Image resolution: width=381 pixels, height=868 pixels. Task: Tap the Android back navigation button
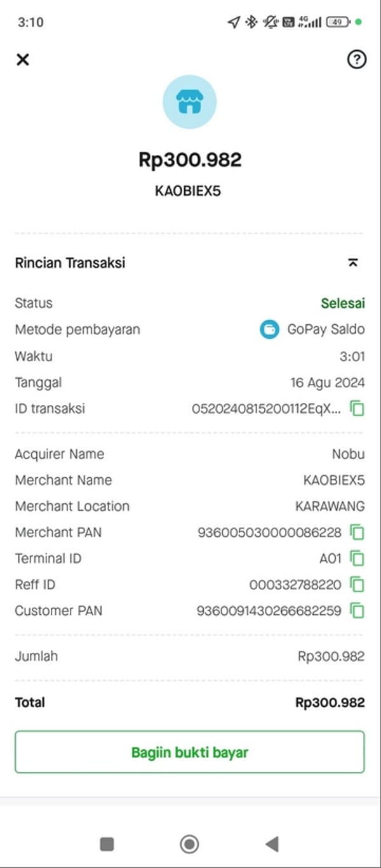(x=272, y=843)
